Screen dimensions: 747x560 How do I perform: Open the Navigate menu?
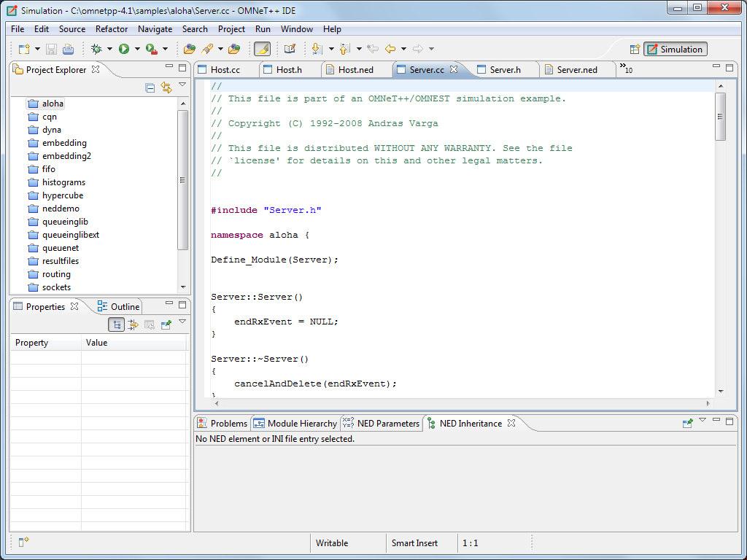tap(155, 29)
